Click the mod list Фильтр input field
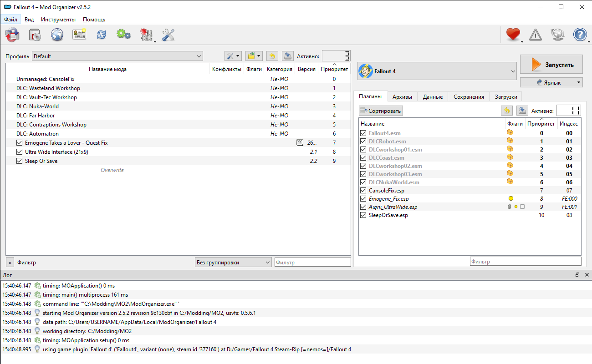 (x=312, y=263)
